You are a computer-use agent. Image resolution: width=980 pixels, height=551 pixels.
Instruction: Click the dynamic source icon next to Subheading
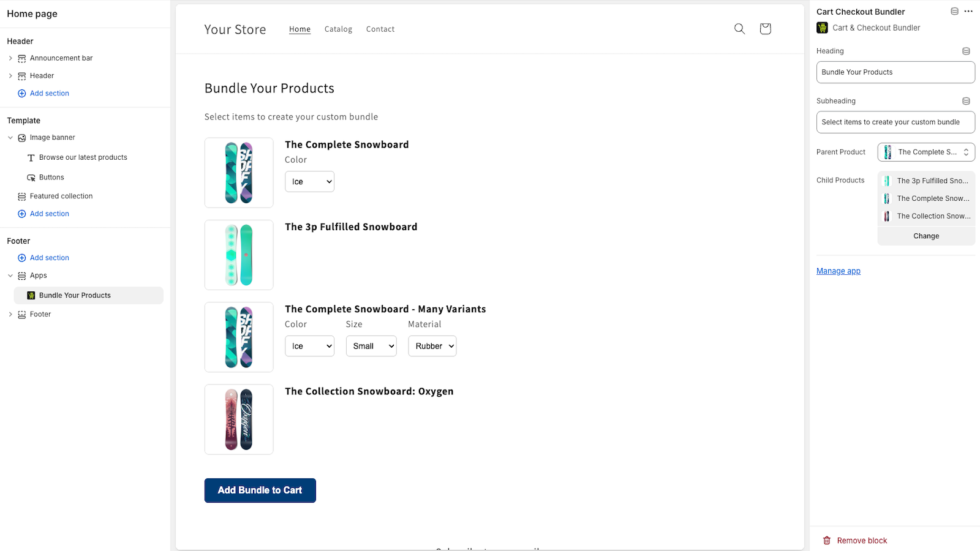(x=966, y=101)
